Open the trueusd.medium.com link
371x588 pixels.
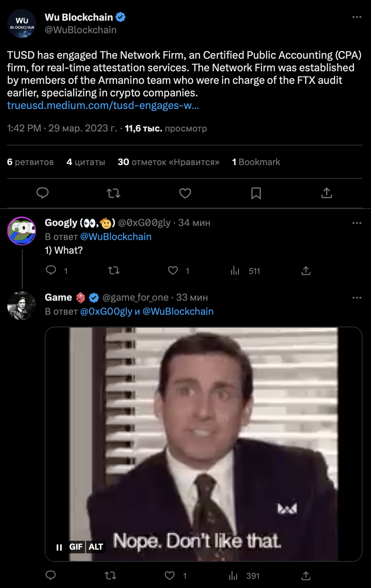(103, 106)
